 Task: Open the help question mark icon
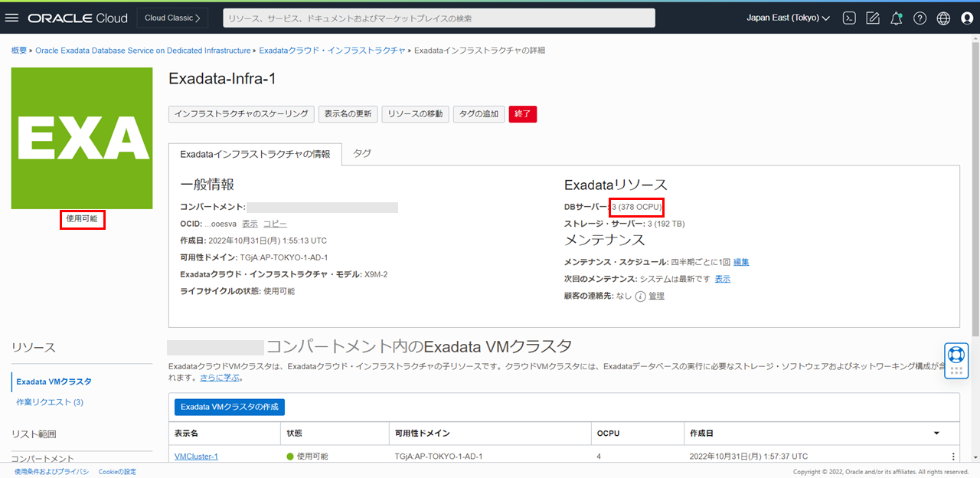[920, 18]
